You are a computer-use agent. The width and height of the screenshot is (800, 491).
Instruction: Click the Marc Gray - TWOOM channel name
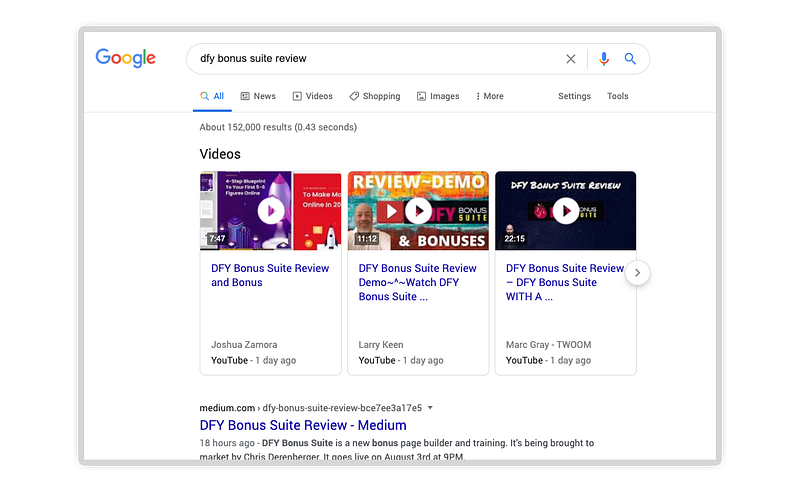pos(548,345)
